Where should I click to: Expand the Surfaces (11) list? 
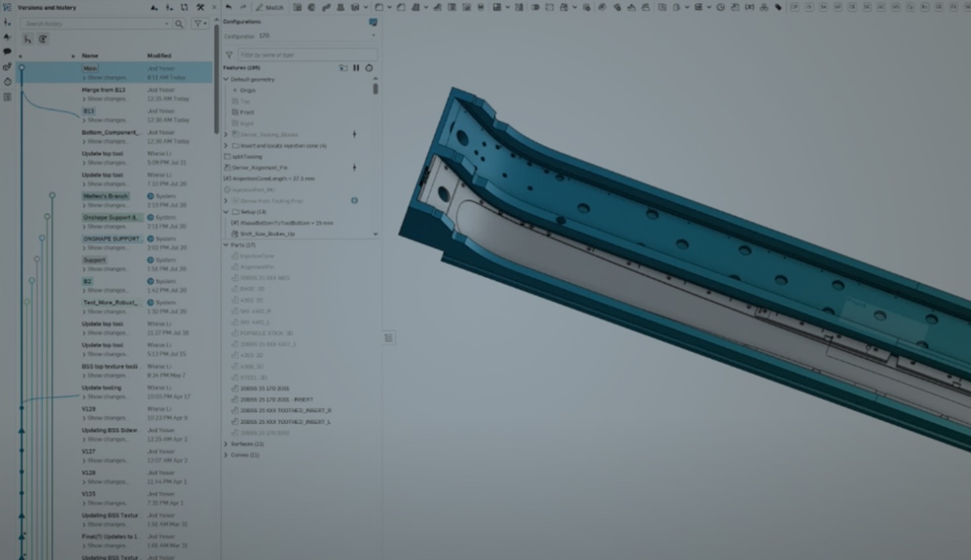tap(226, 444)
